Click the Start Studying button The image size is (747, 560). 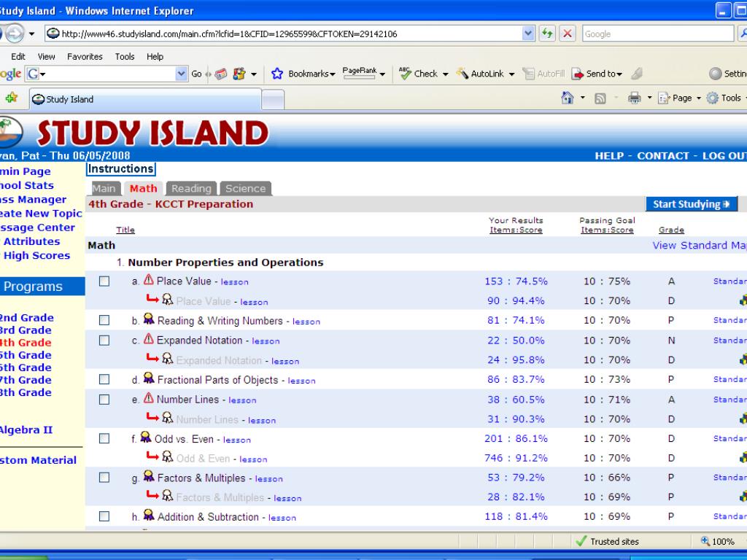692,204
